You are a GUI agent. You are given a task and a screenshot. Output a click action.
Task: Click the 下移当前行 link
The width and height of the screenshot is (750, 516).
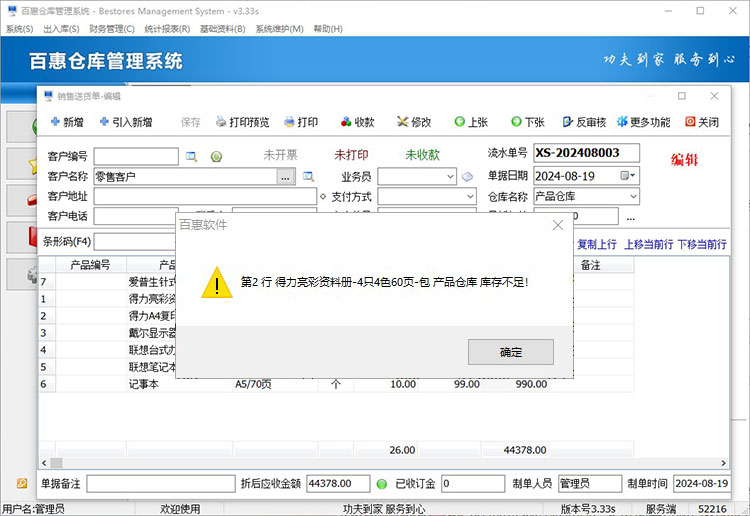(702, 244)
